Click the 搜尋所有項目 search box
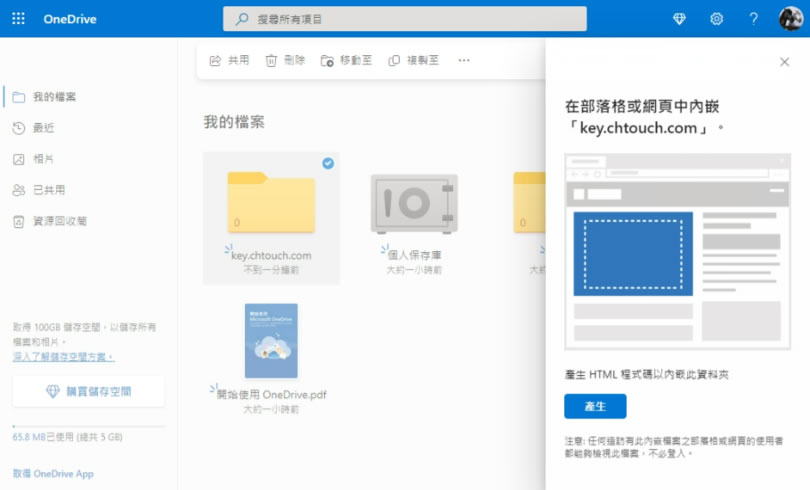810x490 pixels. (x=404, y=19)
